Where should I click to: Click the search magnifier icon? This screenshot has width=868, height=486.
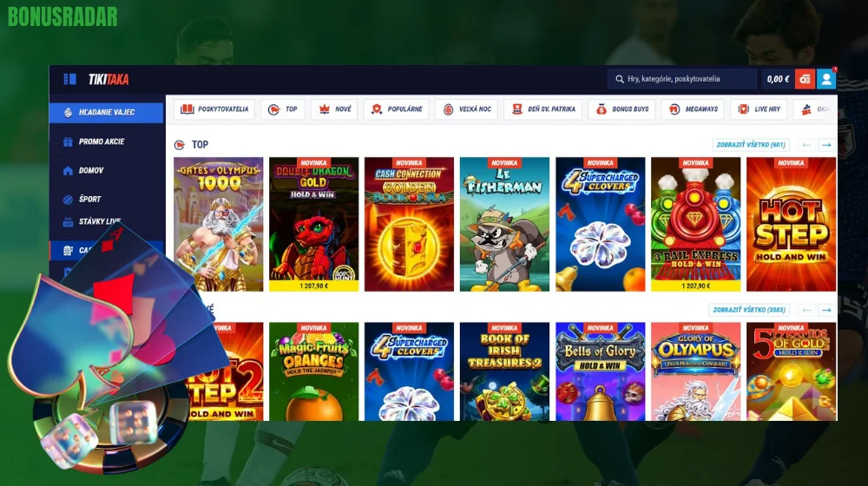(619, 79)
